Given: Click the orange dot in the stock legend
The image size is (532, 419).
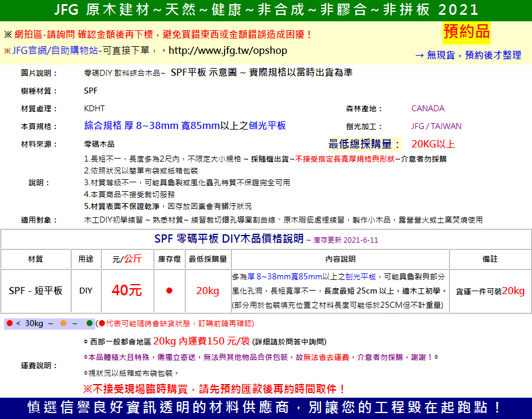Looking at the screenshot, I should tap(63, 323).
